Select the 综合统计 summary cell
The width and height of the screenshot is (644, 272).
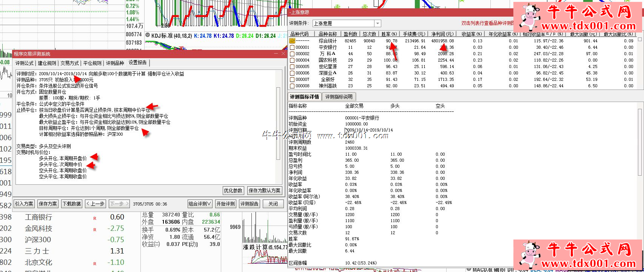point(328,41)
